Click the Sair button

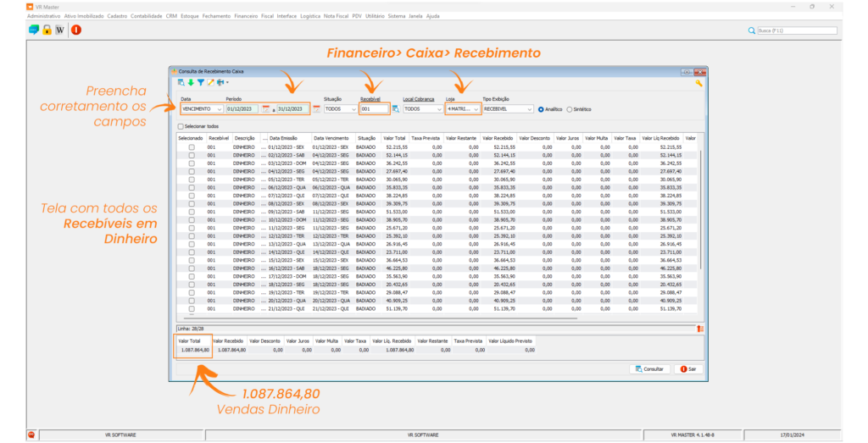tap(688, 369)
